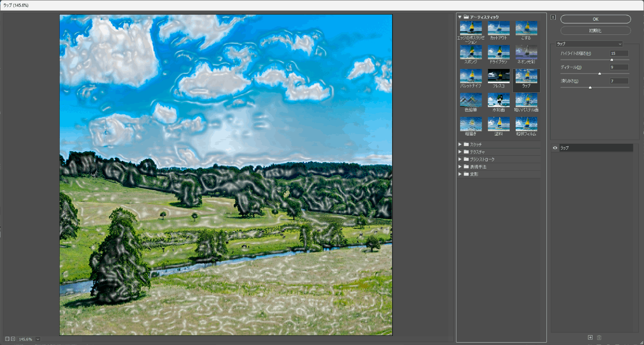This screenshot has height=345, width=644.
Task: Select the エッジのポスタリゼーション filter thumbnail
Action: pyautogui.click(x=471, y=28)
